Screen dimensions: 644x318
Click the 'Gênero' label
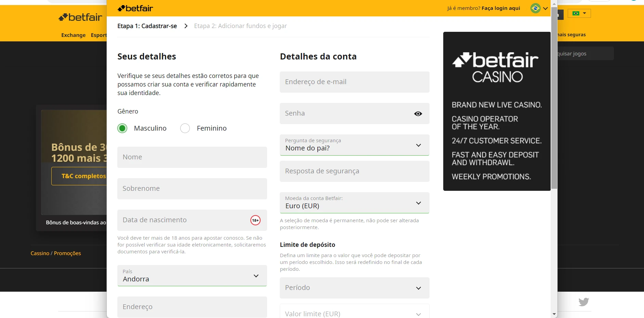[x=128, y=111]
